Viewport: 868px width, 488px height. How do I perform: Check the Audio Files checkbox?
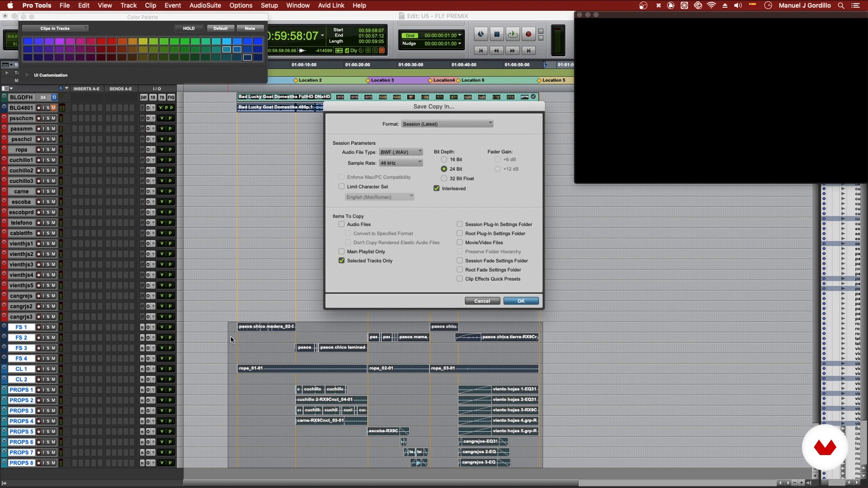pos(342,225)
